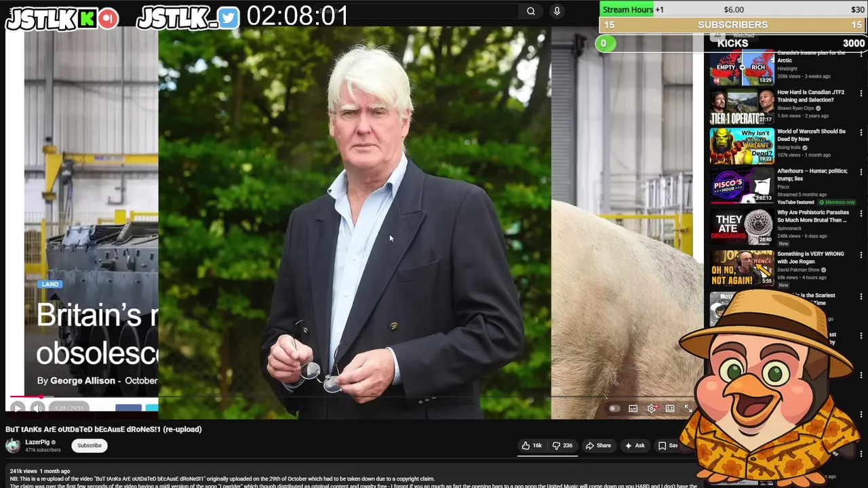
Task: Open 'Why Are Prehistoric Parasites' video
Action: [812, 216]
